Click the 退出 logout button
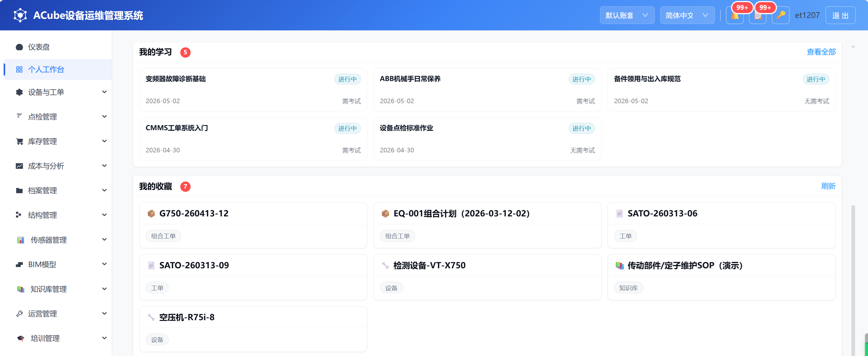The height and width of the screenshot is (356, 868). tap(840, 15)
